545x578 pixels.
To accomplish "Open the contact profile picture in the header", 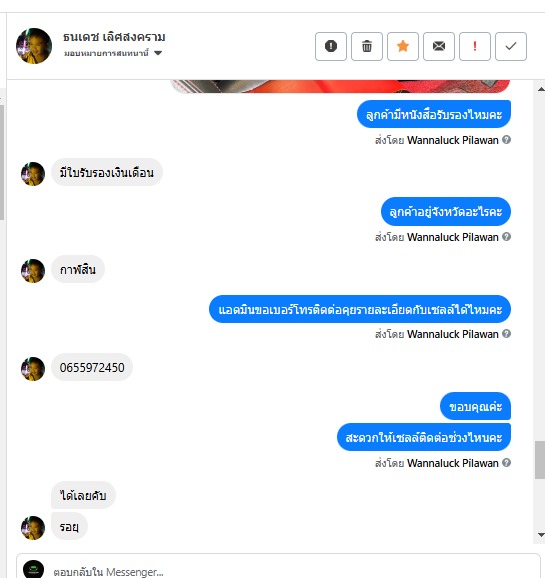I will pyautogui.click(x=34, y=46).
